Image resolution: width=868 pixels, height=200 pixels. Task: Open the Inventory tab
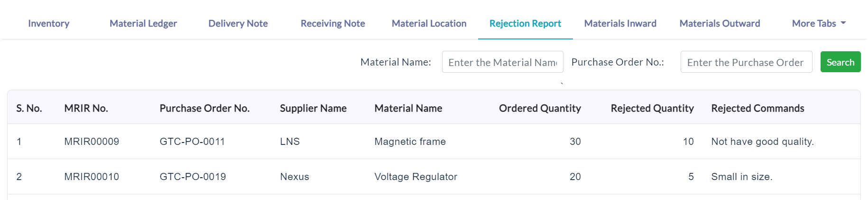(48, 23)
